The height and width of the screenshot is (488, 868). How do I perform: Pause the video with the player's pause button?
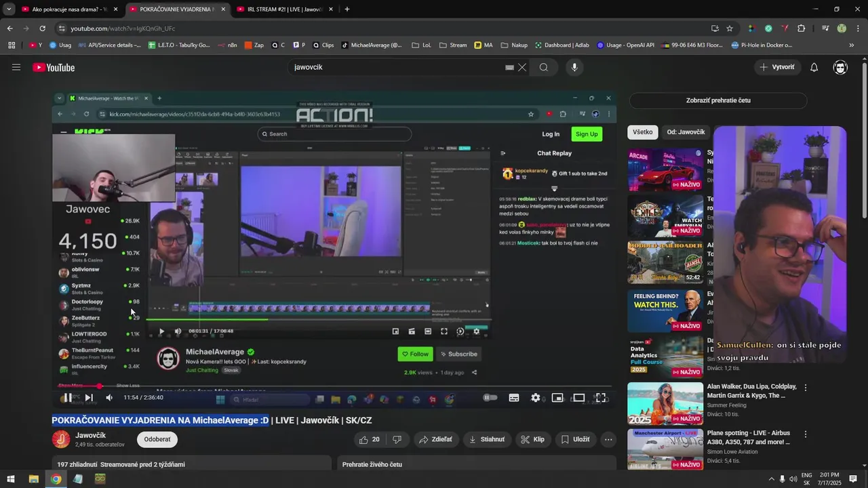coord(67,398)
